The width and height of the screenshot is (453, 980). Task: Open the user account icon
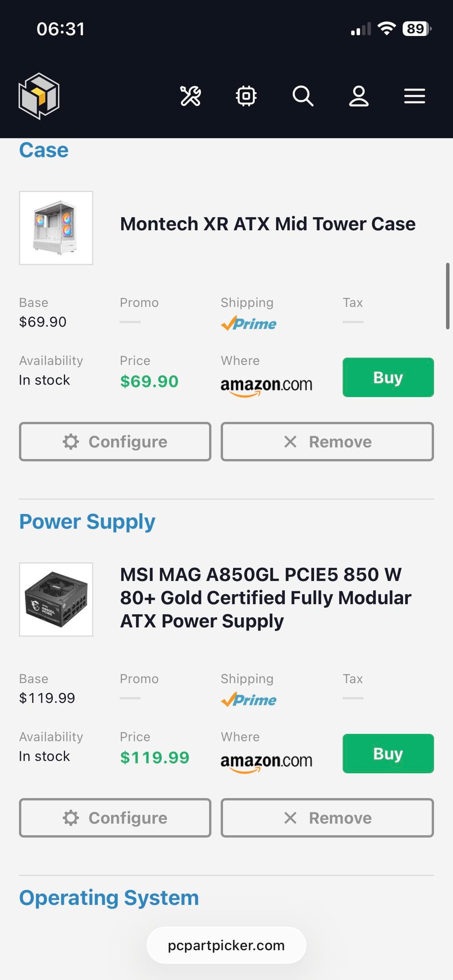(x=359, y=96)
